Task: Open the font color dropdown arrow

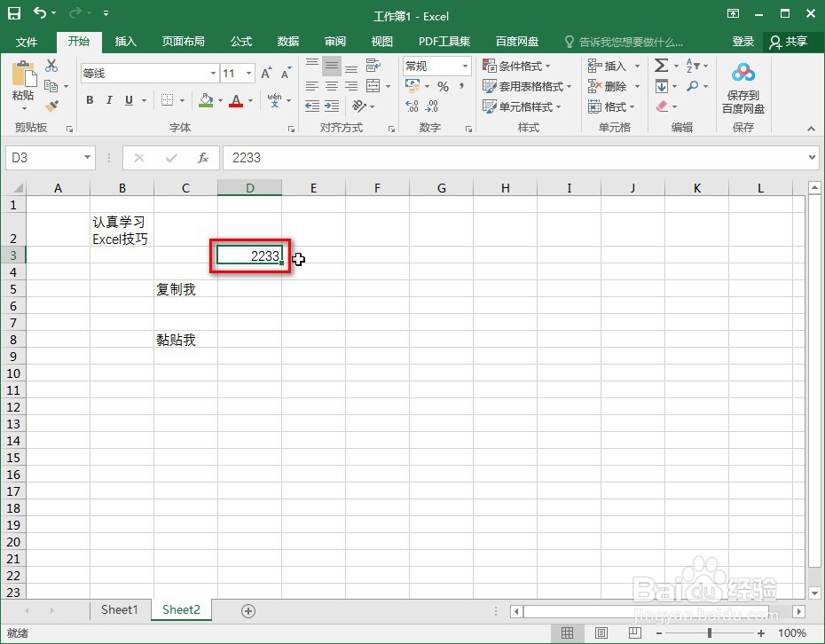Action: tap(248, 101)
